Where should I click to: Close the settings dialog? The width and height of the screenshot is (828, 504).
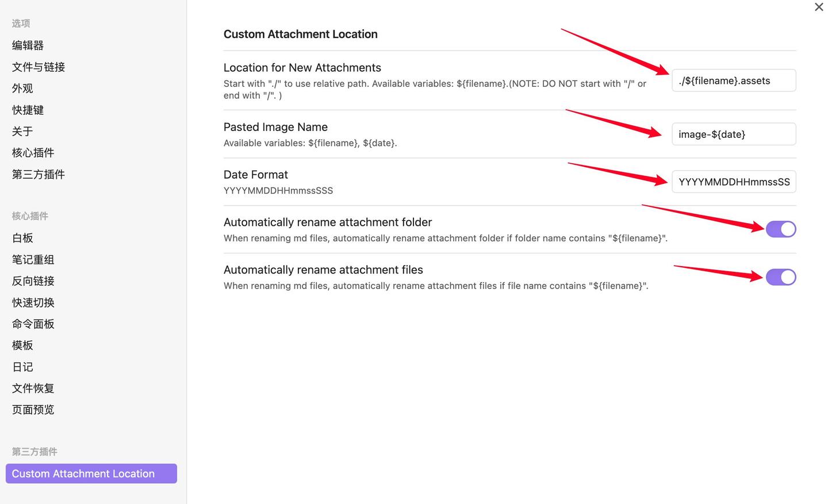click(x=819, y=7)
